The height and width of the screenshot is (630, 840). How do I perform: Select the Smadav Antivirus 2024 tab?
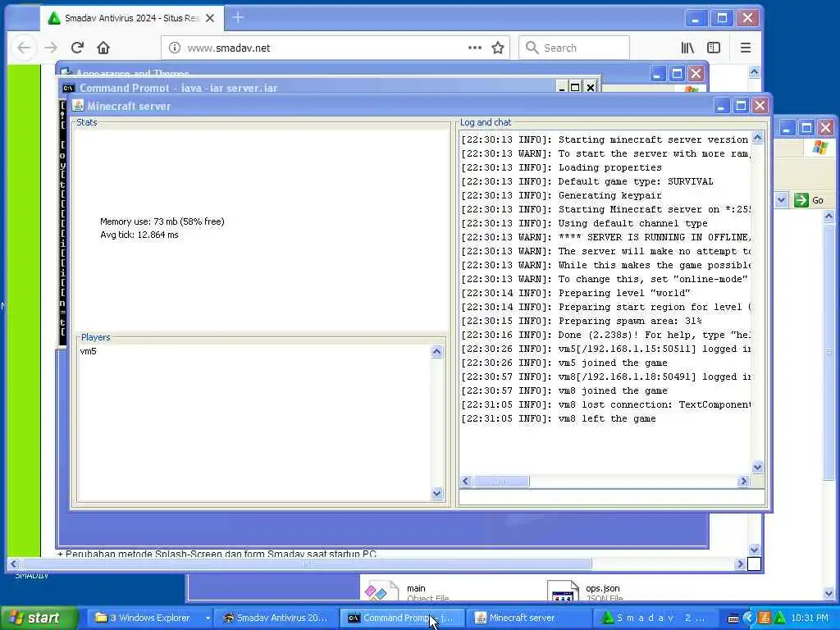[x=132, y=18]
